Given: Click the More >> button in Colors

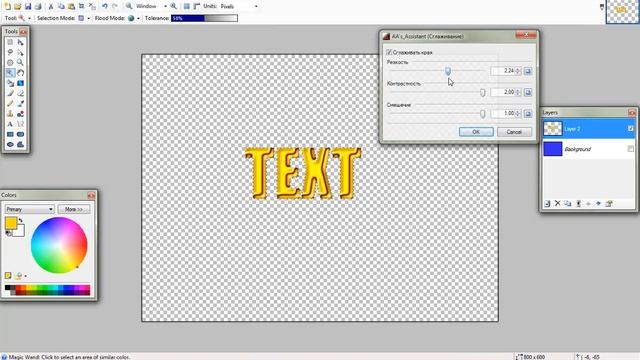Looking at the screenshot, I should point(74,209).
